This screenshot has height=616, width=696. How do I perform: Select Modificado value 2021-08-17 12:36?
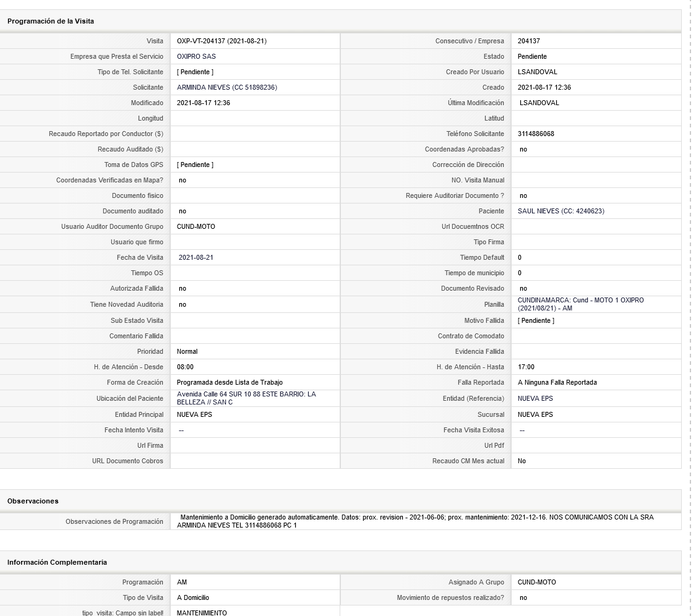[204, 103]
